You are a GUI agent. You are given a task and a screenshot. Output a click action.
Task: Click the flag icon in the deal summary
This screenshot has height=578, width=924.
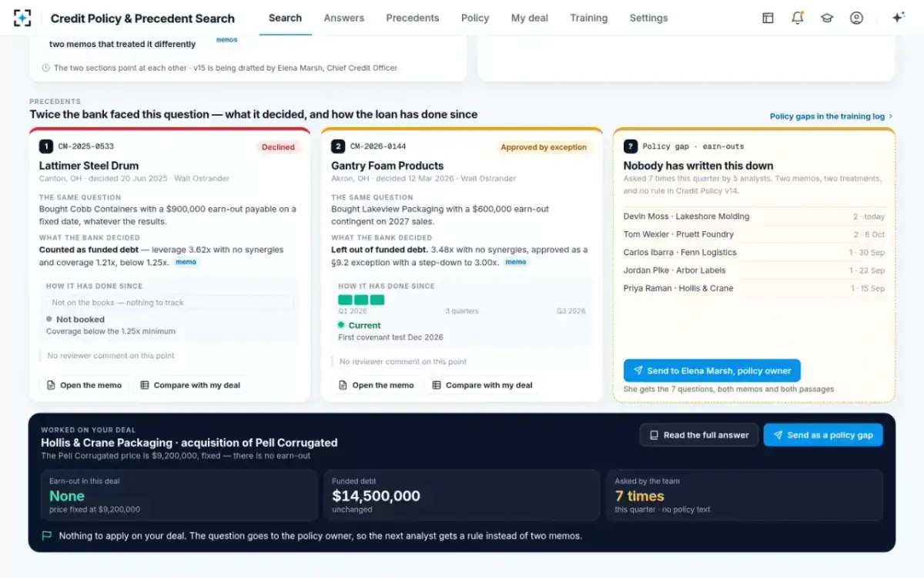(47, 536)
